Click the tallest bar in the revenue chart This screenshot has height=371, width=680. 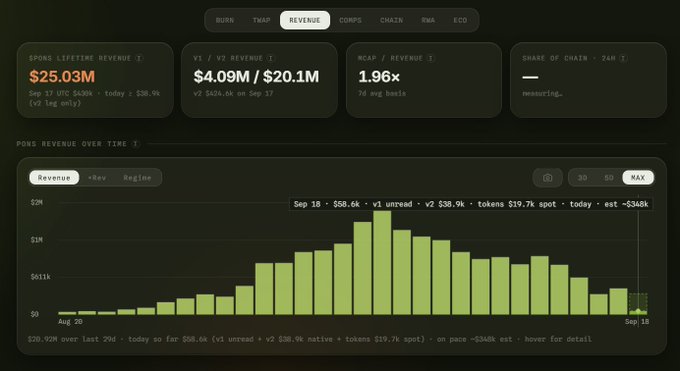coord(382,263)
